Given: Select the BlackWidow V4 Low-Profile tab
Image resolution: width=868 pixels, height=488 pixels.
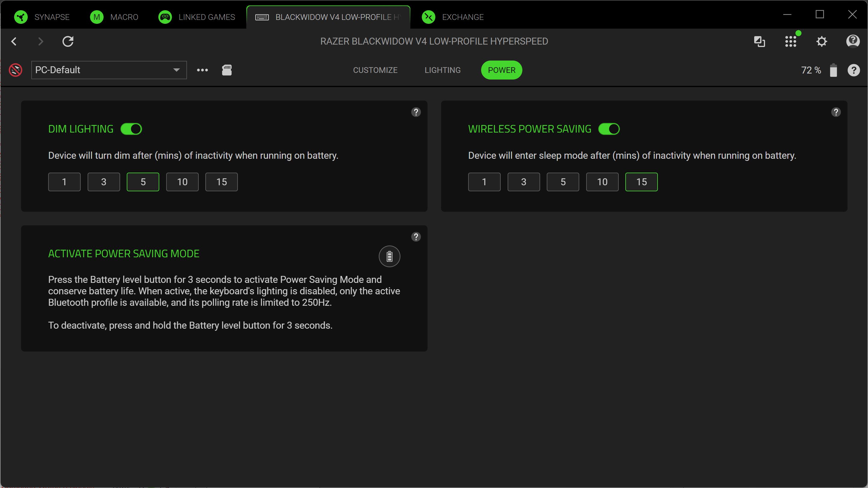Looking at the screenshot, I should coord(328,17).
